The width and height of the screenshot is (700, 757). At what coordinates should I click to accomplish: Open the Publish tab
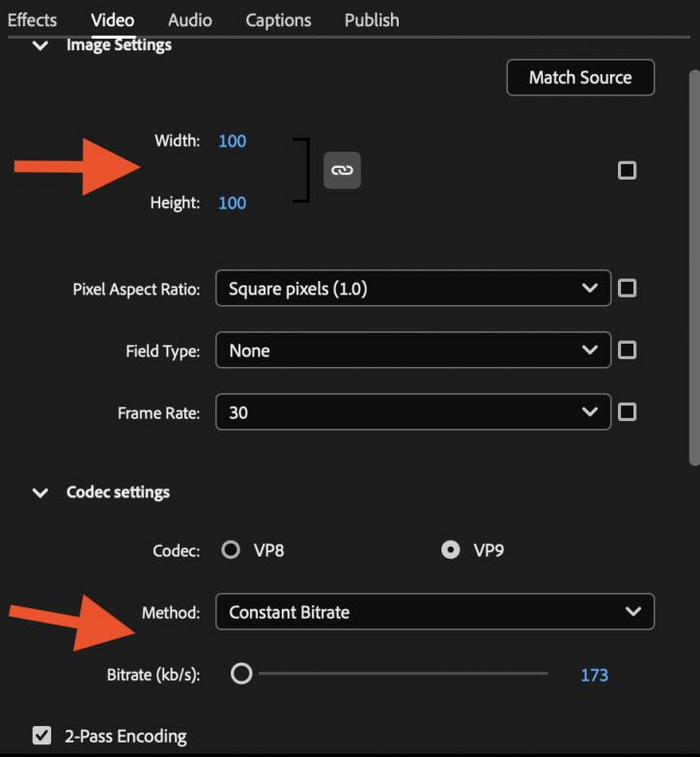coord(371,20)
